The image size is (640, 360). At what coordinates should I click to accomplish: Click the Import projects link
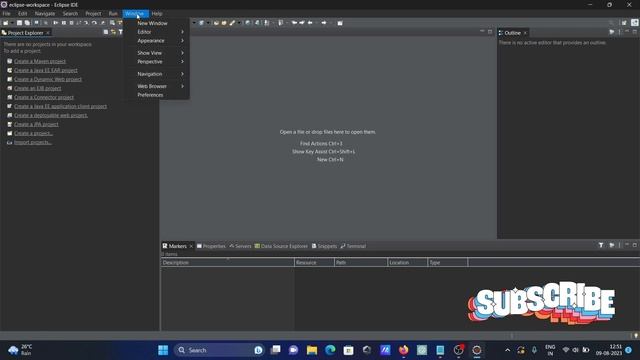[33, 142]
